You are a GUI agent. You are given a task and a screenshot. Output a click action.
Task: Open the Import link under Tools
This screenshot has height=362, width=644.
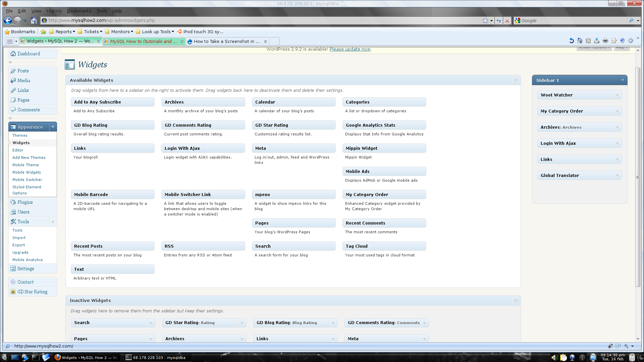19,238
